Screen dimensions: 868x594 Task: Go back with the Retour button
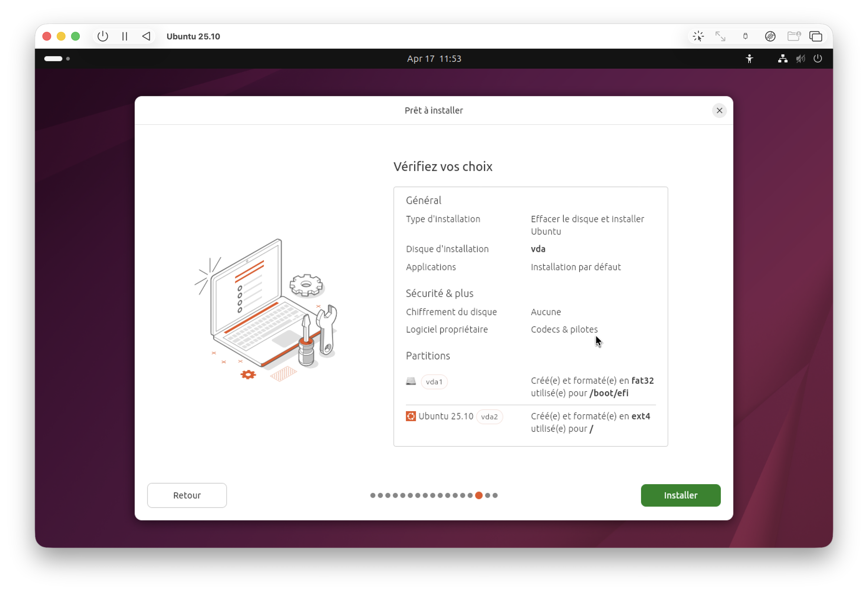[187, 495]
